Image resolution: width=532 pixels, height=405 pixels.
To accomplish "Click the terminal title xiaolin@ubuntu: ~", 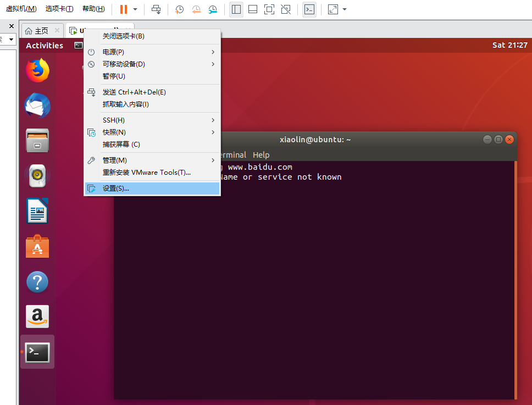I will 315,140.
